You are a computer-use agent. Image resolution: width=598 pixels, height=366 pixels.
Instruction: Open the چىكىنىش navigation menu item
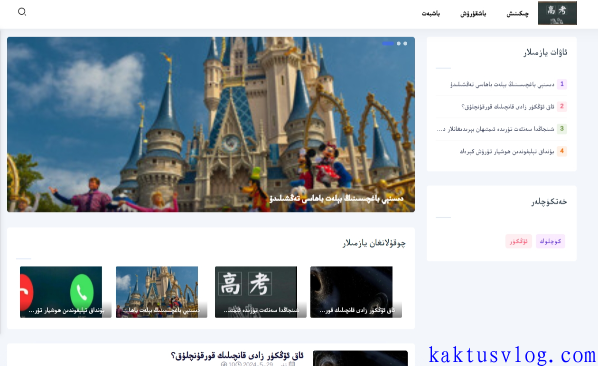pos(517,14)
